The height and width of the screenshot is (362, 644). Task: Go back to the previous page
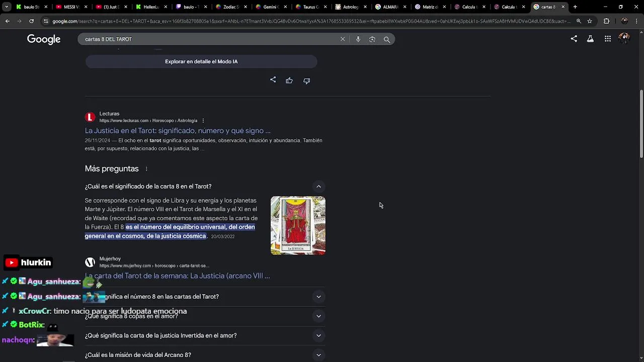[x=7, y=21]
